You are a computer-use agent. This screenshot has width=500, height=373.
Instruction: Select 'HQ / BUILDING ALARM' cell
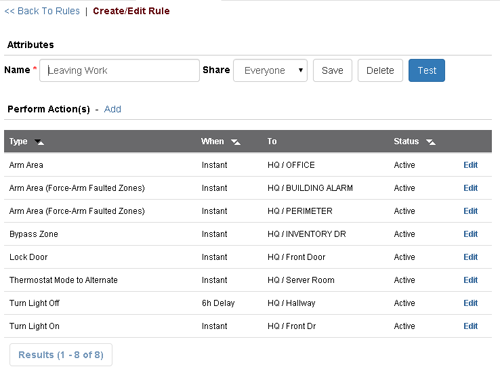click(310, 188)
